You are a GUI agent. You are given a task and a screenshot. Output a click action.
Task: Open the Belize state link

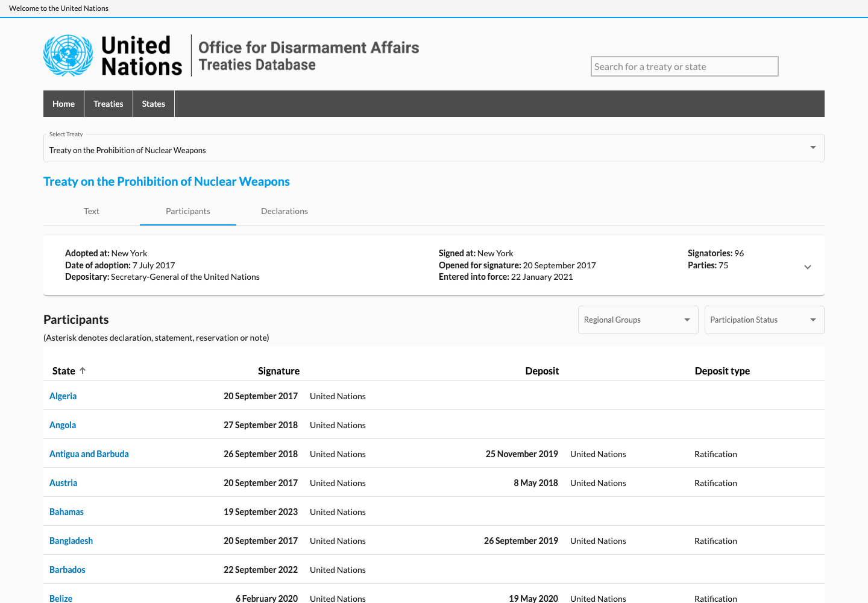coord(61,598)
